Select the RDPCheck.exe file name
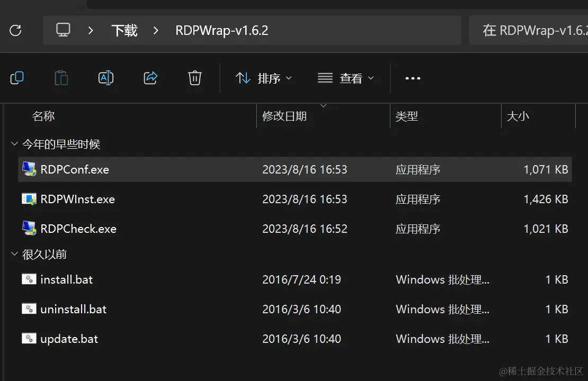 coord(78,229)
